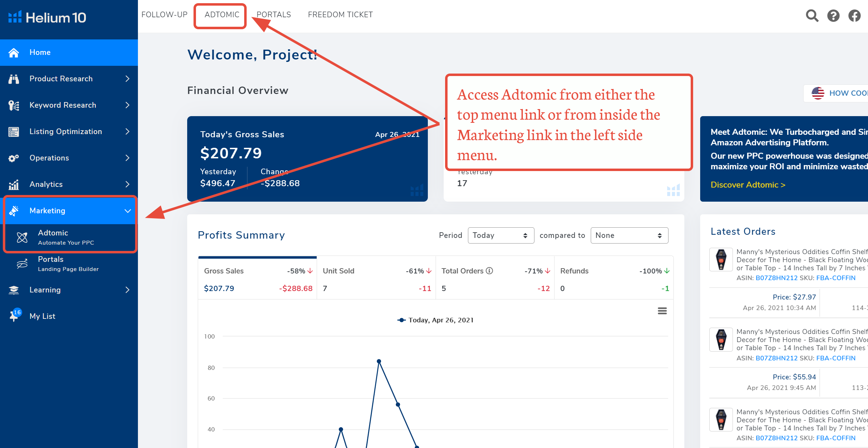
Task: Open FBA-COFFIN SKU link in third order
Action: [836, 438]
